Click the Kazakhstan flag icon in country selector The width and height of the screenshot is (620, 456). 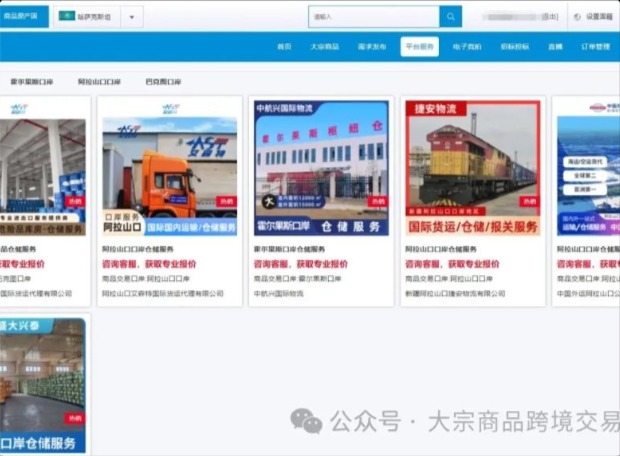pos(67,16)
